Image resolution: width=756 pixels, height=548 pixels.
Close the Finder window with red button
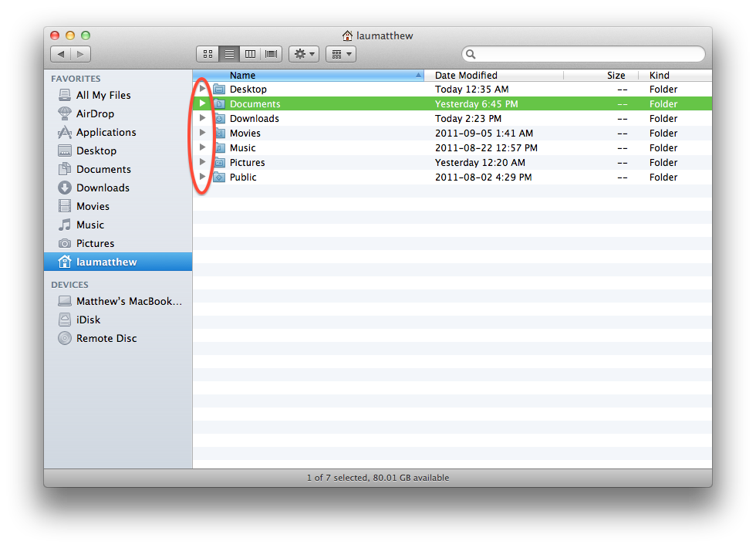point(55,36)
